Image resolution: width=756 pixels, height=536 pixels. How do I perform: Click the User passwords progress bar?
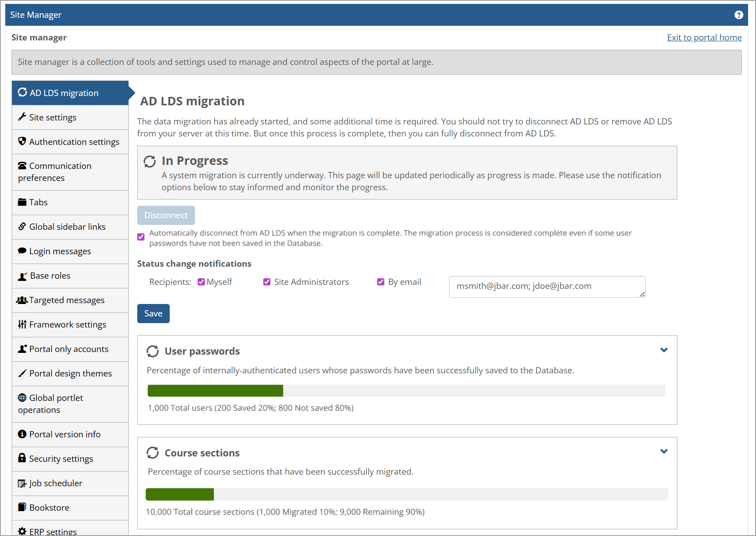(x=406, y=391)
